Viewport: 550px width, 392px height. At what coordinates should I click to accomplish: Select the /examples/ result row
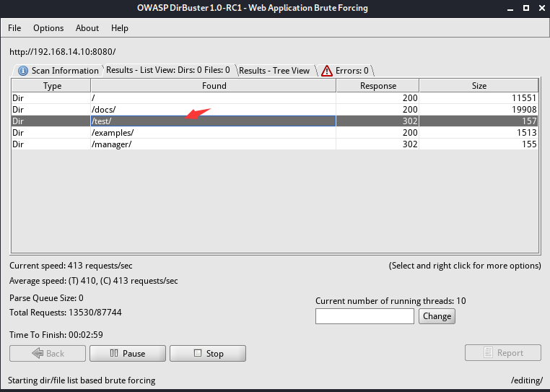tap(275, 133)
